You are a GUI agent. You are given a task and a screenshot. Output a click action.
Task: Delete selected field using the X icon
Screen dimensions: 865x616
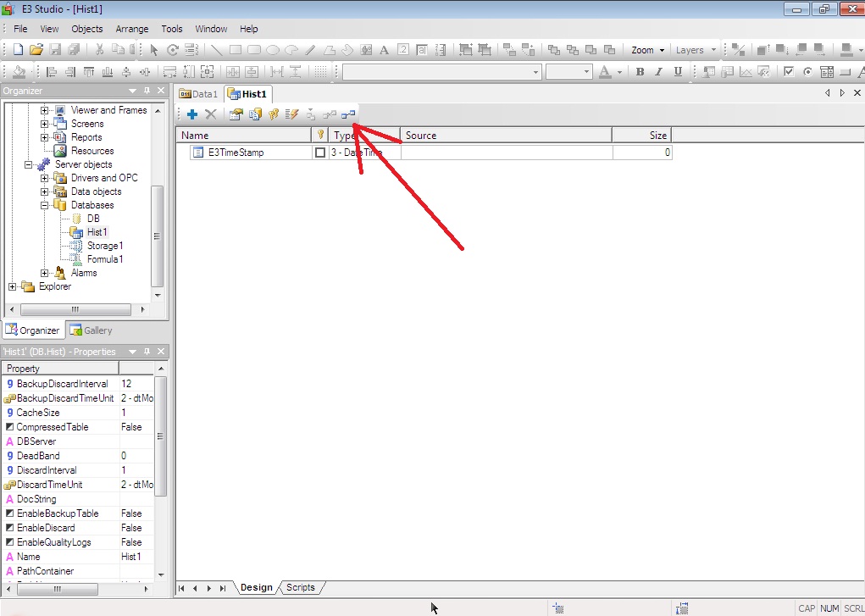[211, 114]
